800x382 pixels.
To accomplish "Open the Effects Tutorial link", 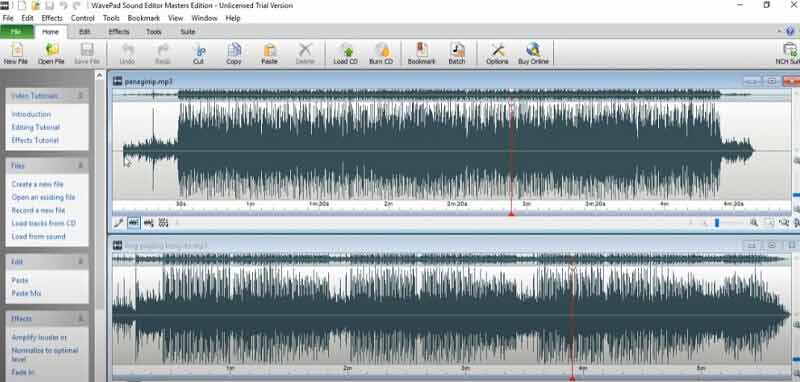I will tap(35, 140).
